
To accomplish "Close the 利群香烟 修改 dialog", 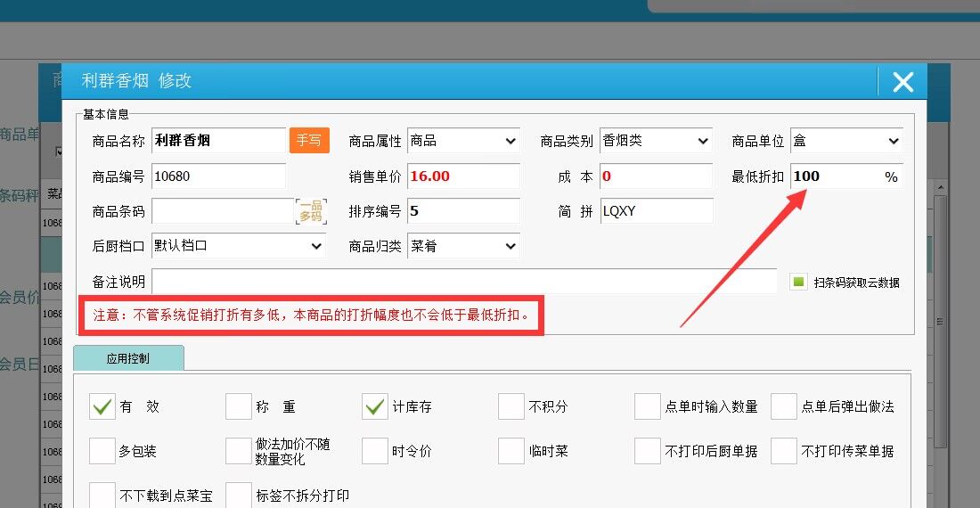I will 902,82.
